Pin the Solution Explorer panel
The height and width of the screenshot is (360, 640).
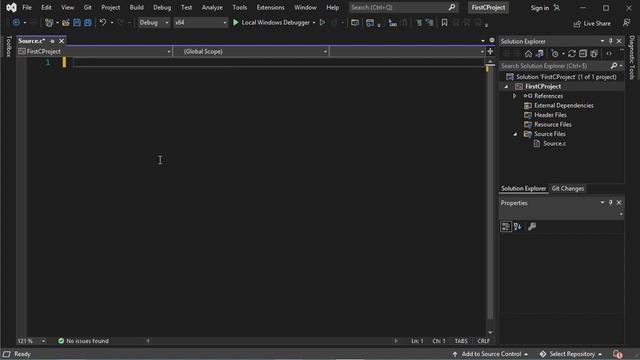point(611,41)
